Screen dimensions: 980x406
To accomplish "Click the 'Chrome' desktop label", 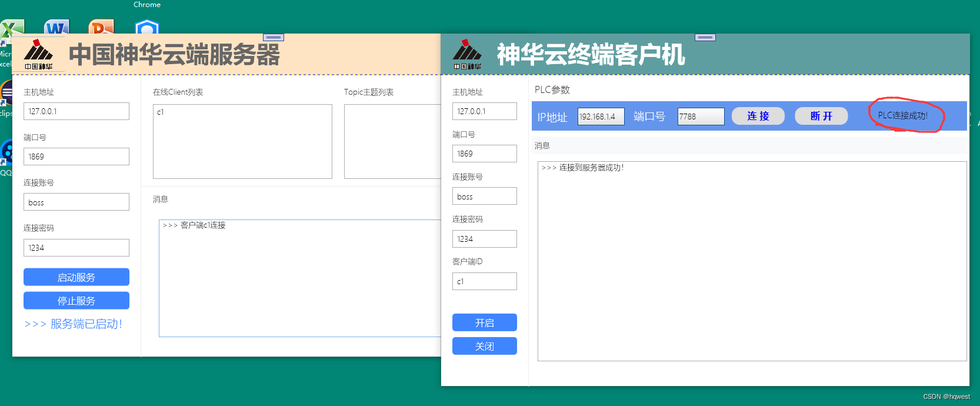I will coord(147,5).
